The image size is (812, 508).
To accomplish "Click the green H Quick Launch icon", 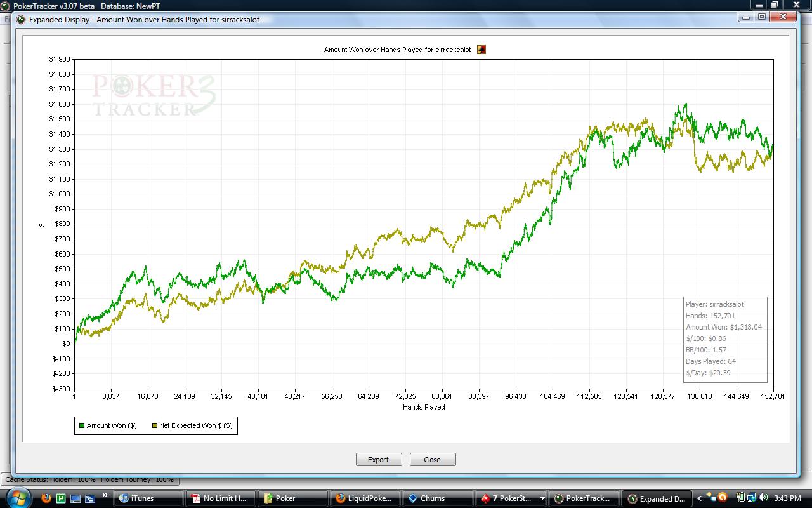I will 61,498.
